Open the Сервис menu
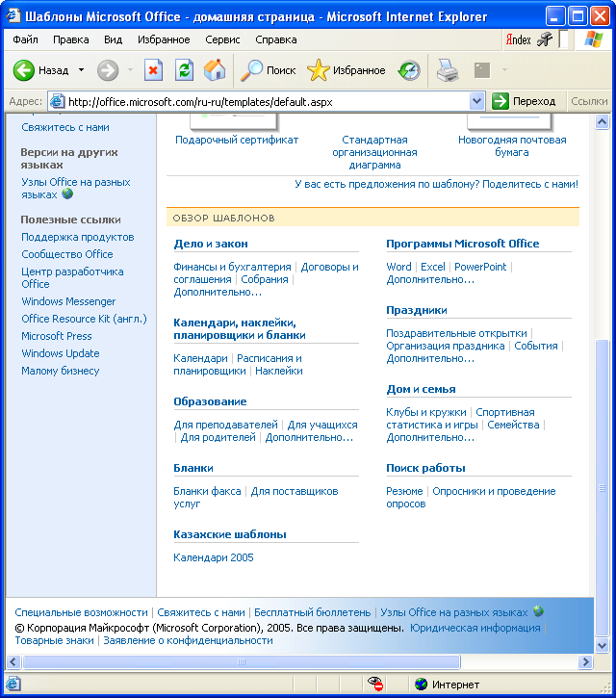Image resolution: width=616 pixels, height=698 pixels. click(222, 39)
